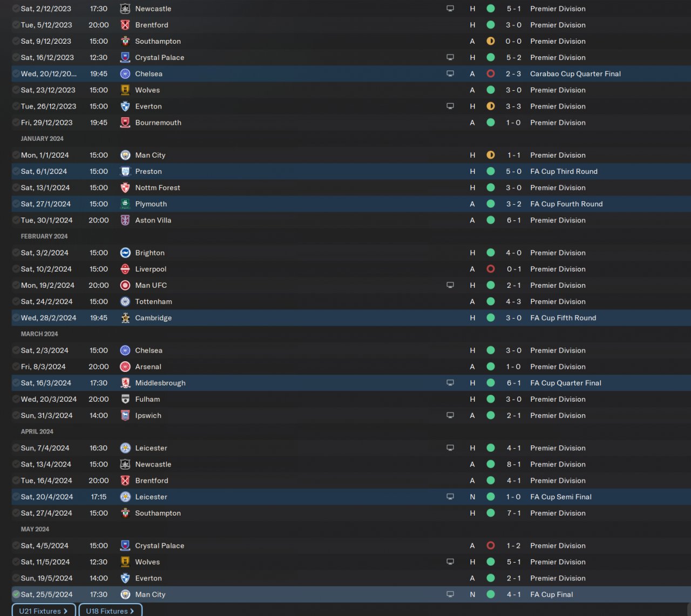The image size is (691, 616).
Task: Expand the U21 Fixtures chevron button
Action: (x=43, y=611)
